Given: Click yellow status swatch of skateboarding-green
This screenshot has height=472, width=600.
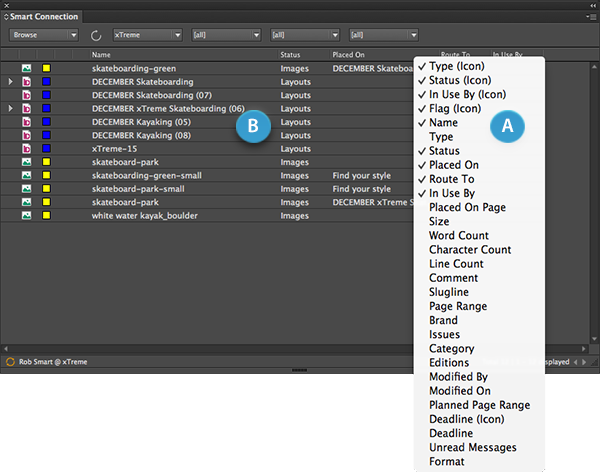Looking at the screenshot, I should point(46,69).
